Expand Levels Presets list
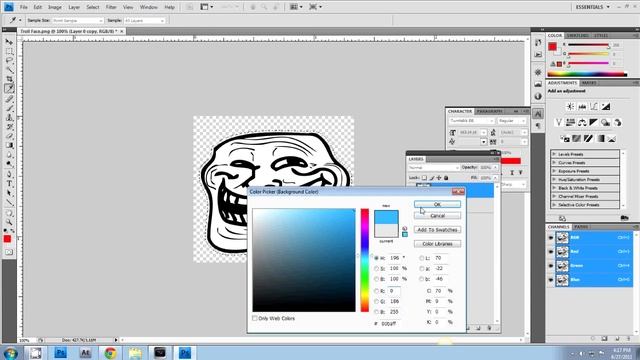 click(x=554, y=154)
